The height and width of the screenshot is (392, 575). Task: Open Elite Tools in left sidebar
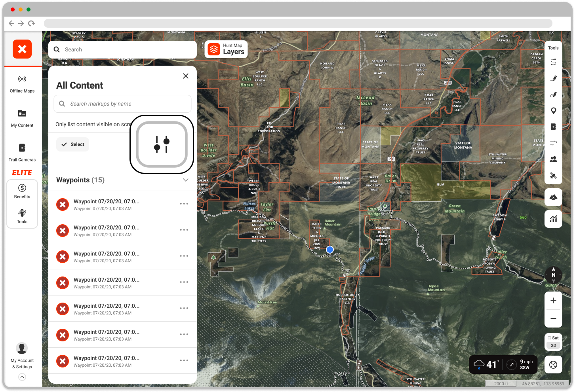pyautogui.click(x=22, y=216)
